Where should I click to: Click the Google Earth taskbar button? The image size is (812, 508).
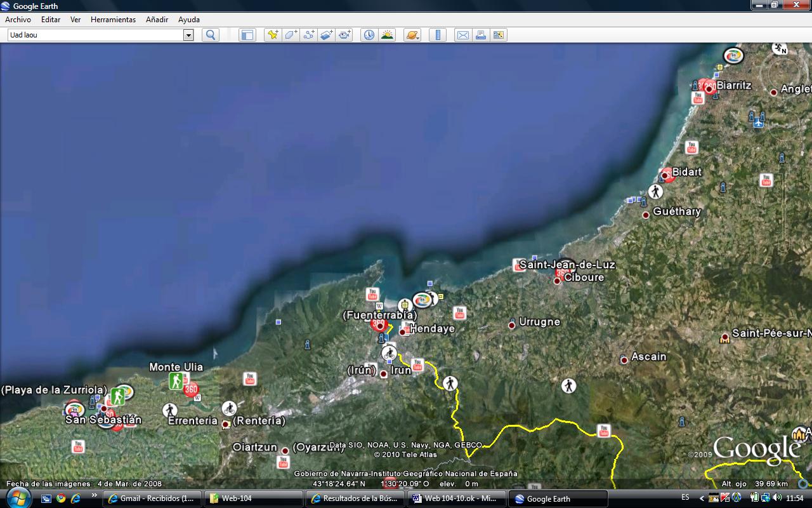click(558, 498)
